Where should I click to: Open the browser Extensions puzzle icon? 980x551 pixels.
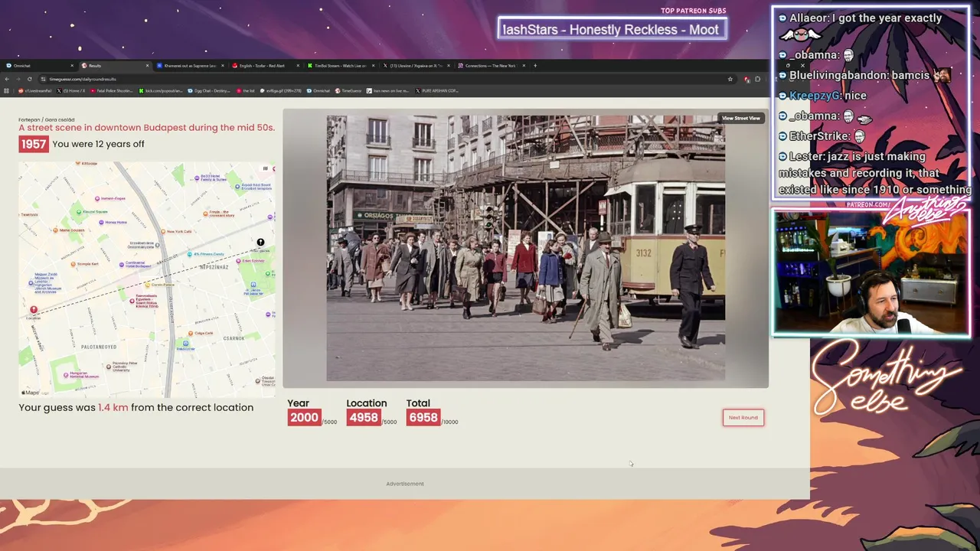(757, 79)
